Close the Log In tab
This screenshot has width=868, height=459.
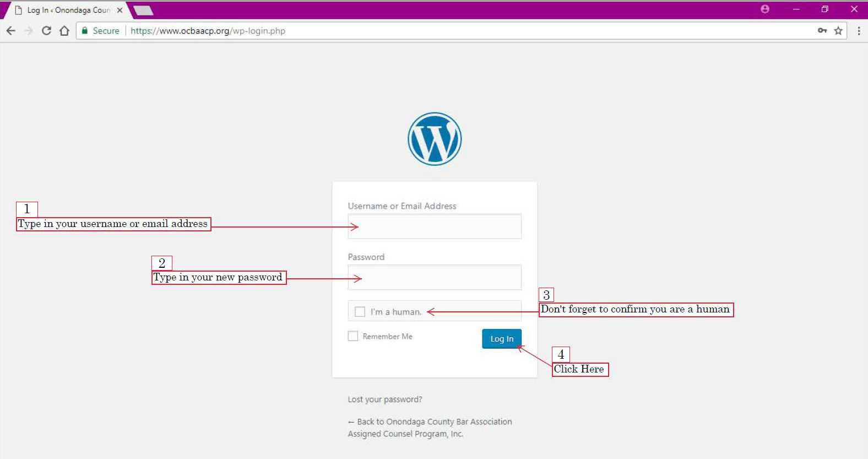[x=120, y=10]
